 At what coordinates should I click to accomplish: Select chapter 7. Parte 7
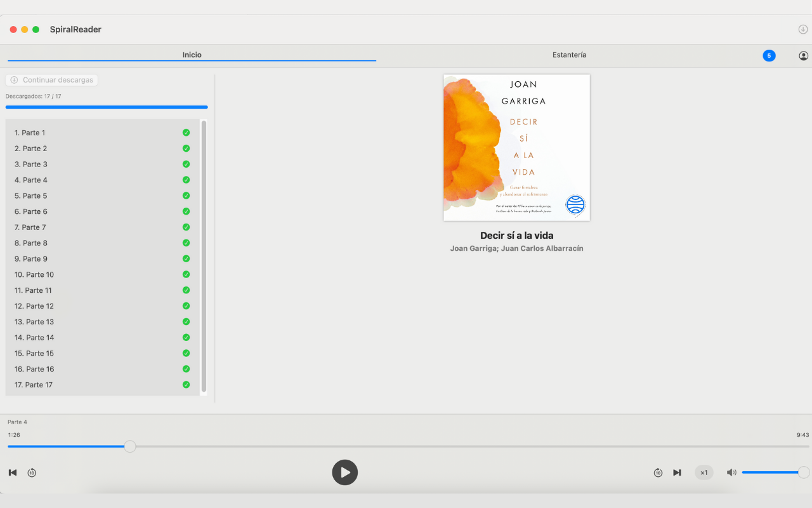103,227
